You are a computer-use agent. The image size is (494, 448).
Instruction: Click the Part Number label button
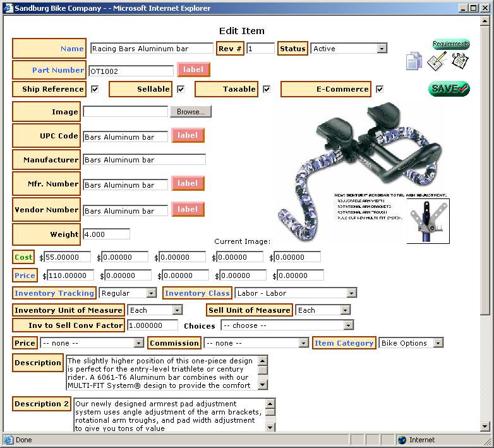[x=193, y=70]
